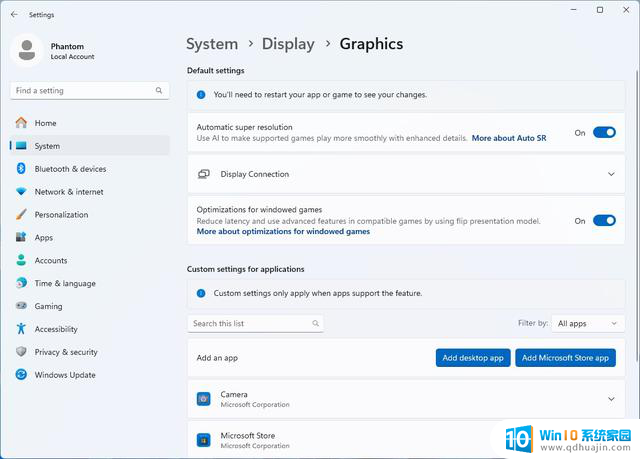Click the Bluetooth icon in the sidebar
The image size is (640, 459).
[21, 168]
